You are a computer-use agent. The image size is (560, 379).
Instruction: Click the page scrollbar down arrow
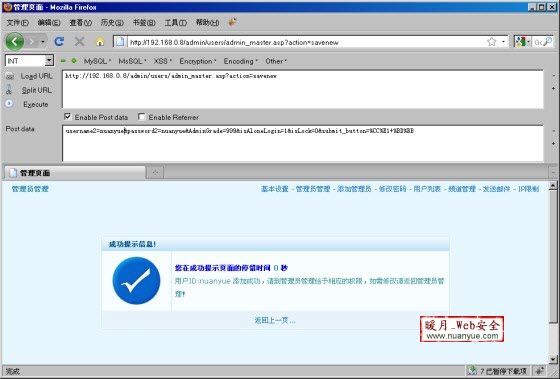[553, 359]
